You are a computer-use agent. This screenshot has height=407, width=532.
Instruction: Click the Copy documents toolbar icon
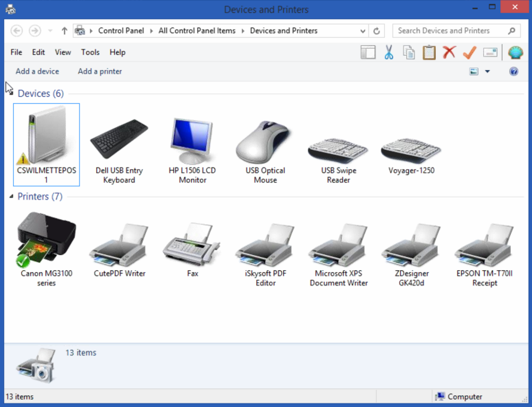409,52
